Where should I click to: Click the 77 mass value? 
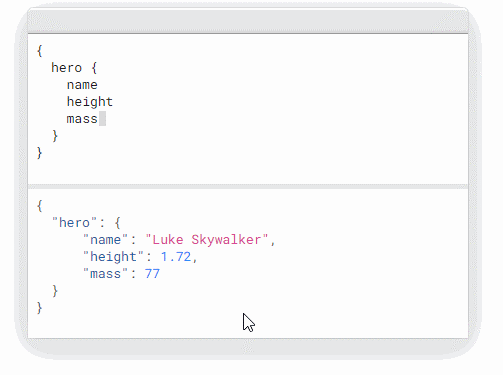click(x=152, y=274)
